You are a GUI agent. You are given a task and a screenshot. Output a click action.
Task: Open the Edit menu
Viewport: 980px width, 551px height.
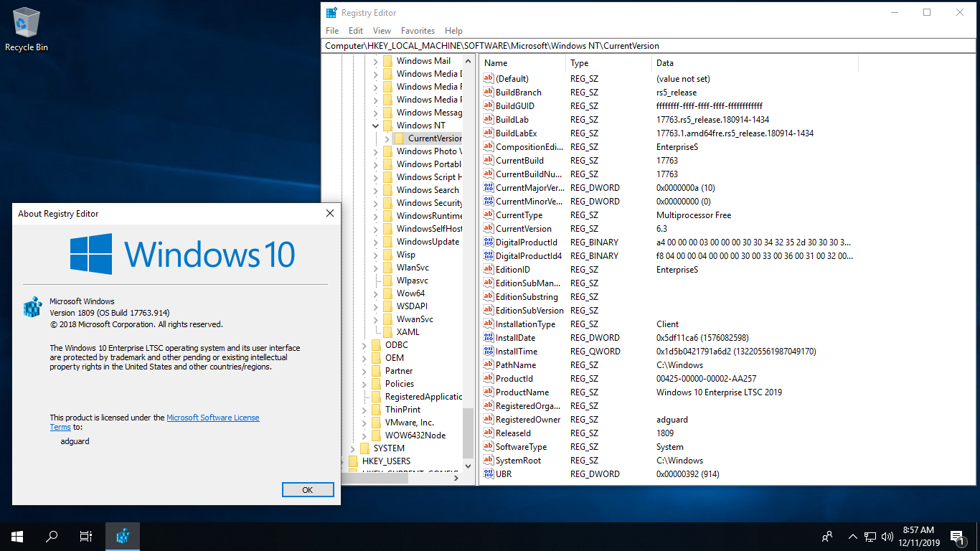pos(356,31)
